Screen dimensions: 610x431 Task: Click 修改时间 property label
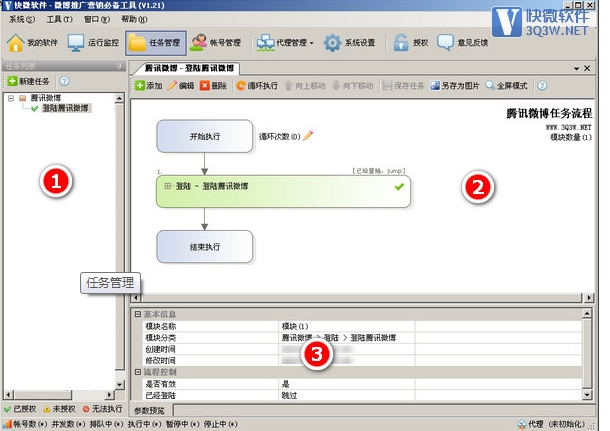pos(160,361)
